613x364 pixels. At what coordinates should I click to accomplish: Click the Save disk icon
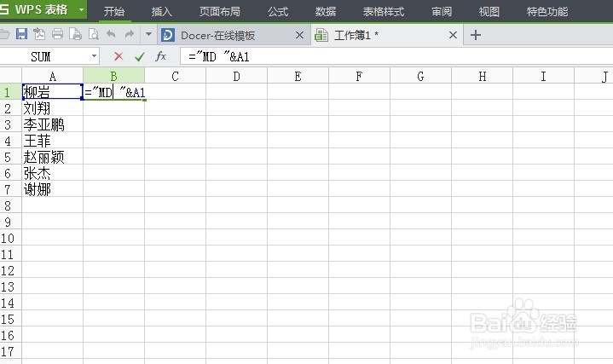(x=21, y=34)
